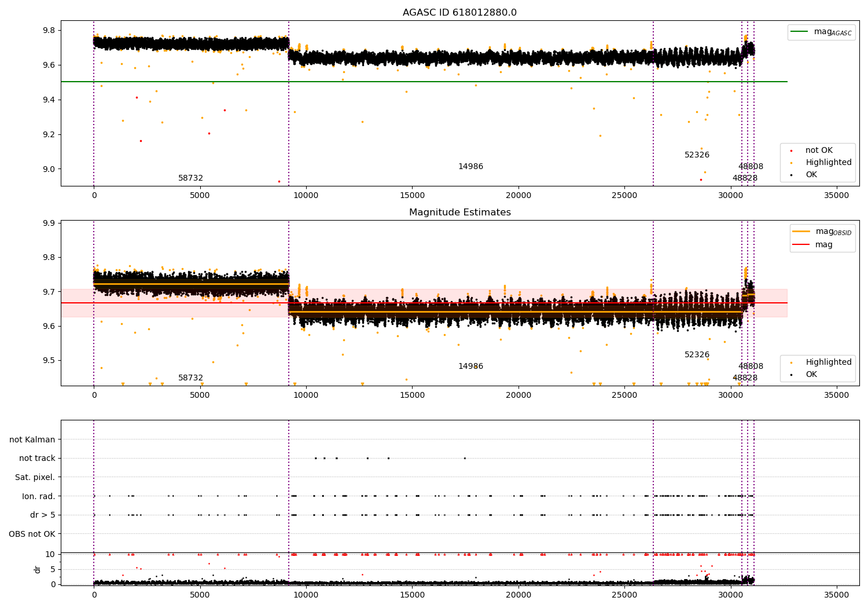Click the green mag AGASC line in top plot
Image resolution: width=868 pixels, height=608 pixels.
coord(424,82)
